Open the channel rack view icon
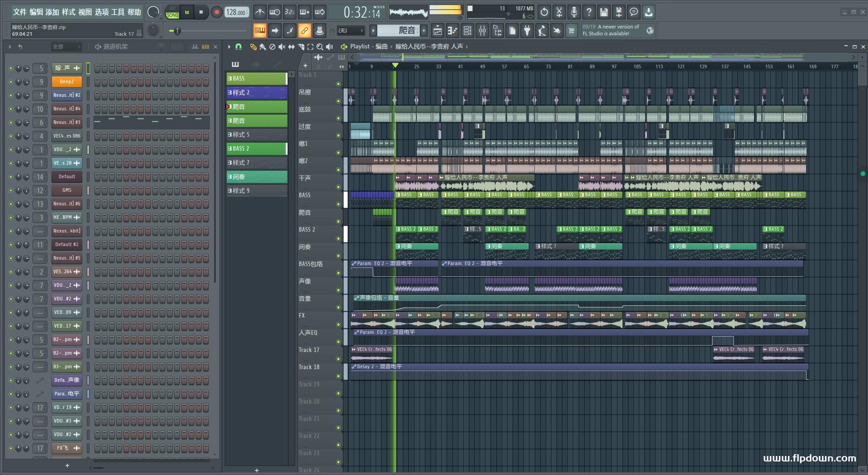 [467, 30]
